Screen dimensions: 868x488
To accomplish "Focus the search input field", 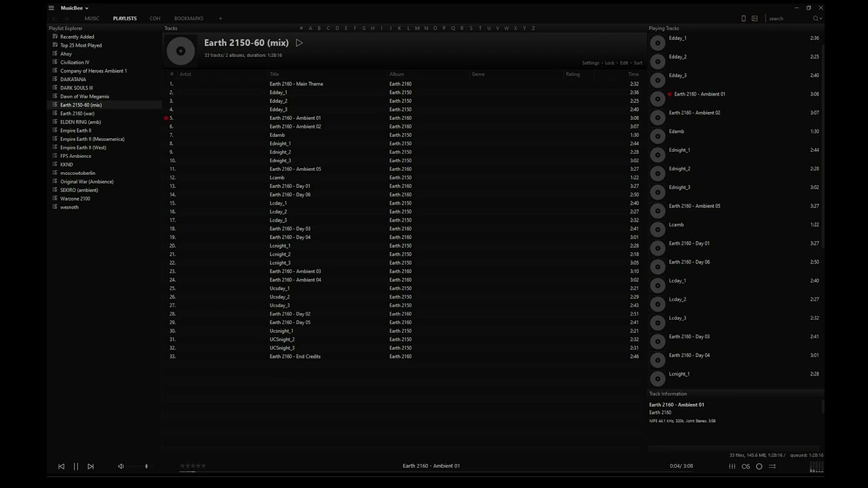I will click(789, 18).
